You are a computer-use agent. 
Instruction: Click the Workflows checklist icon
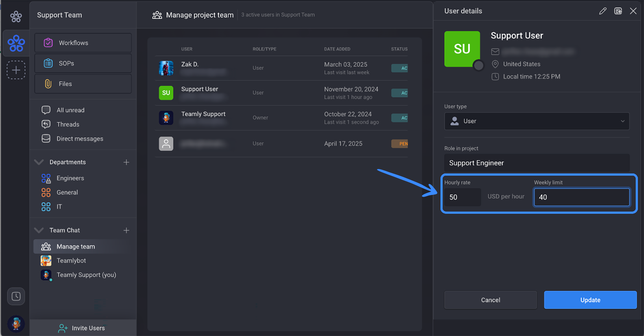pos(48,43)
